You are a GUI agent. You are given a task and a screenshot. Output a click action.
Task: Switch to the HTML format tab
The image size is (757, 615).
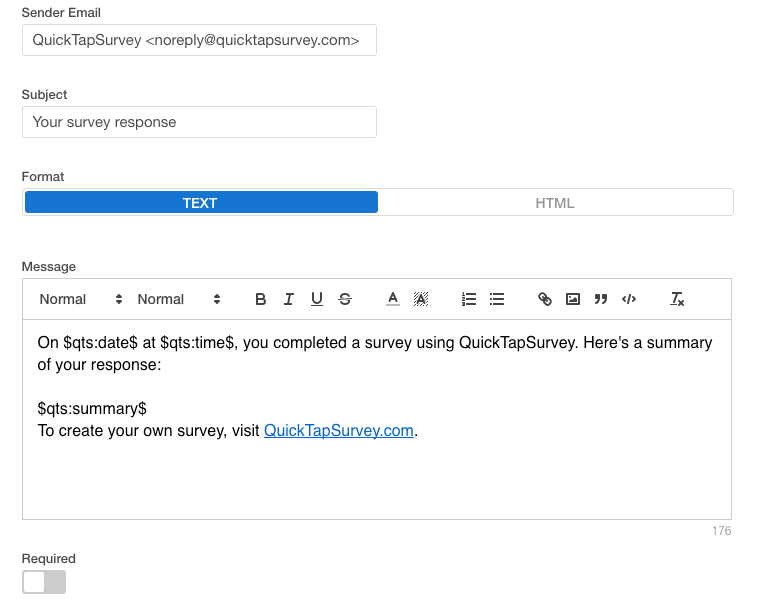tap(555, 203)
